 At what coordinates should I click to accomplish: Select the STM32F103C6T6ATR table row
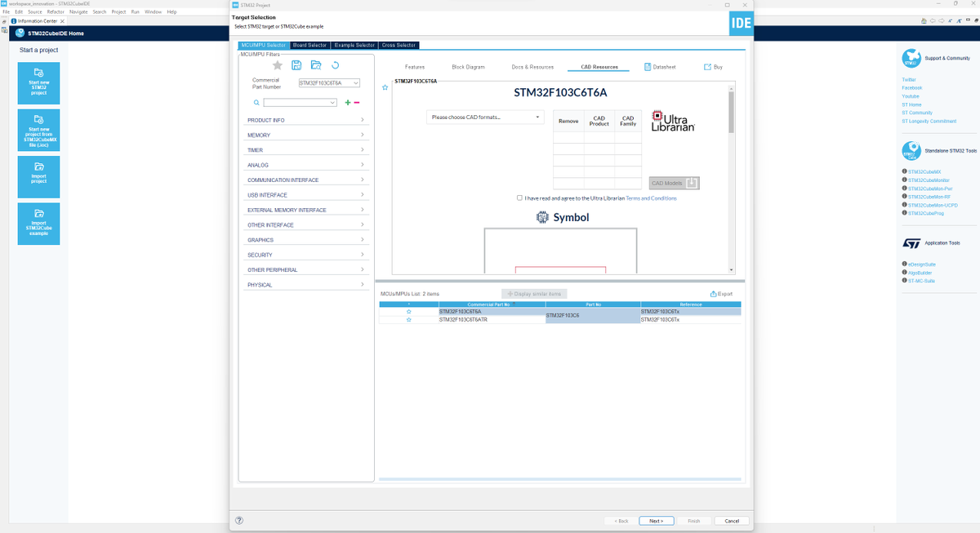click(x=560, y=320)
